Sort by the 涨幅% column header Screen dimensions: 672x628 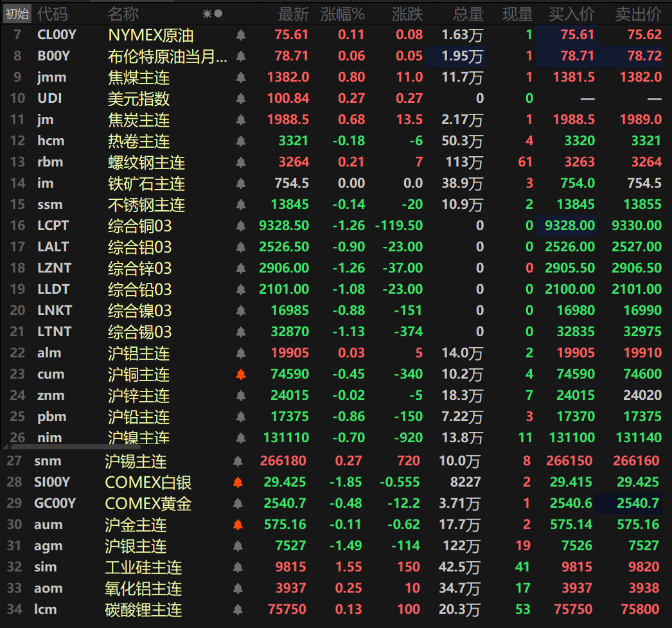click(x=342, y=14)
